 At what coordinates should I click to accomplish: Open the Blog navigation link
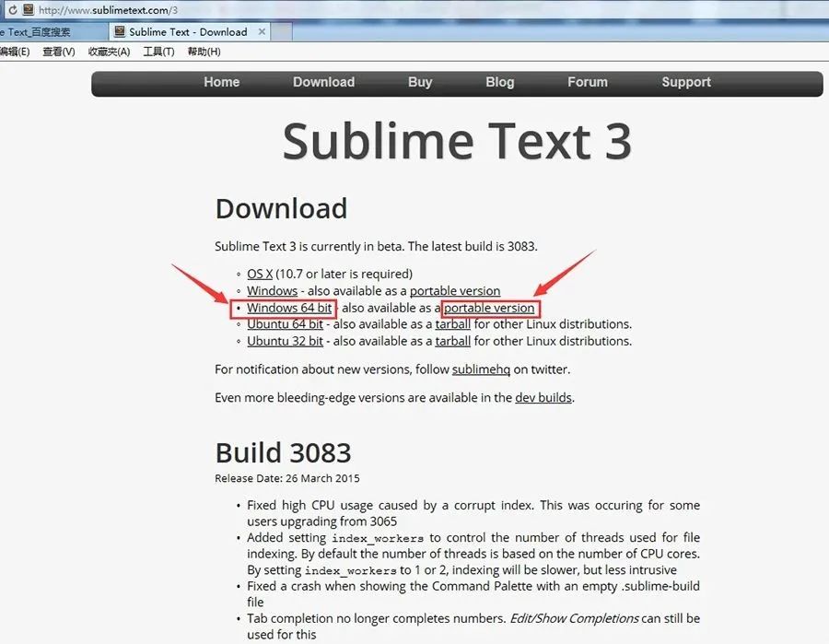[499, 82]
